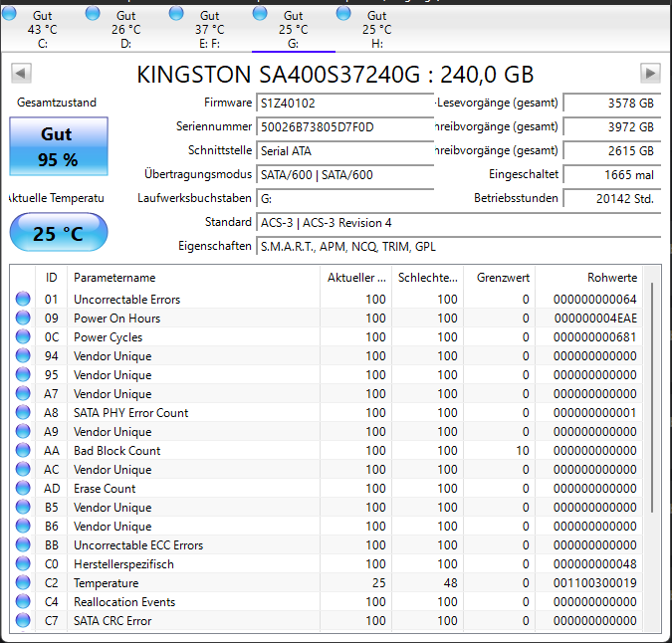Click the blue status orb for drive C:
The image size is (672, 643).
(9, 13)
